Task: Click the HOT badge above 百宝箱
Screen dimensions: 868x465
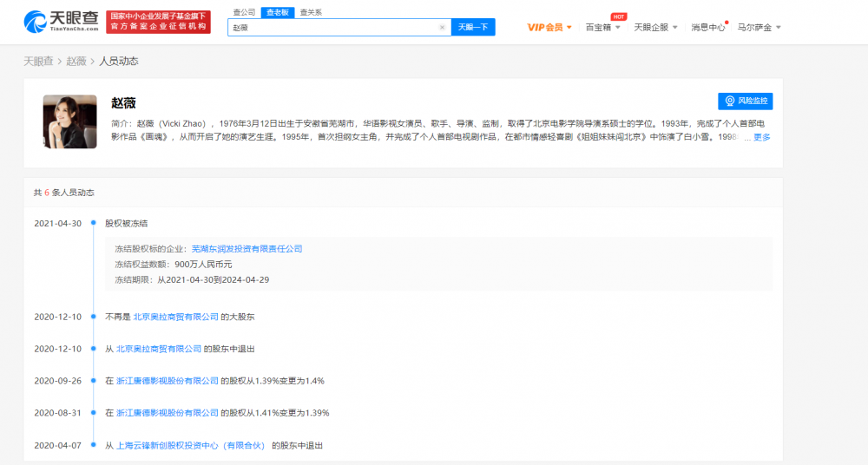Action: tap(618, 16)
